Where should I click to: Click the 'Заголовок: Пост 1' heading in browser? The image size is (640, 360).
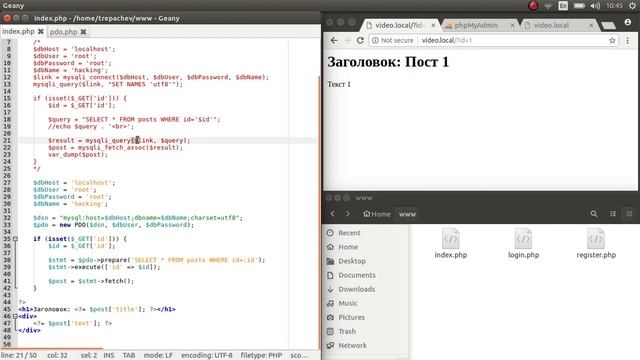point(388,62)
